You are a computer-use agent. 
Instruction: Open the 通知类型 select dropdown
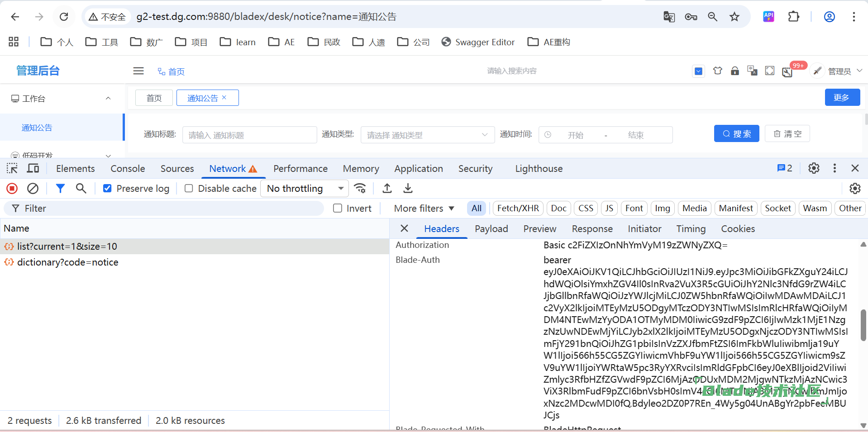click(x=427, y=135)
